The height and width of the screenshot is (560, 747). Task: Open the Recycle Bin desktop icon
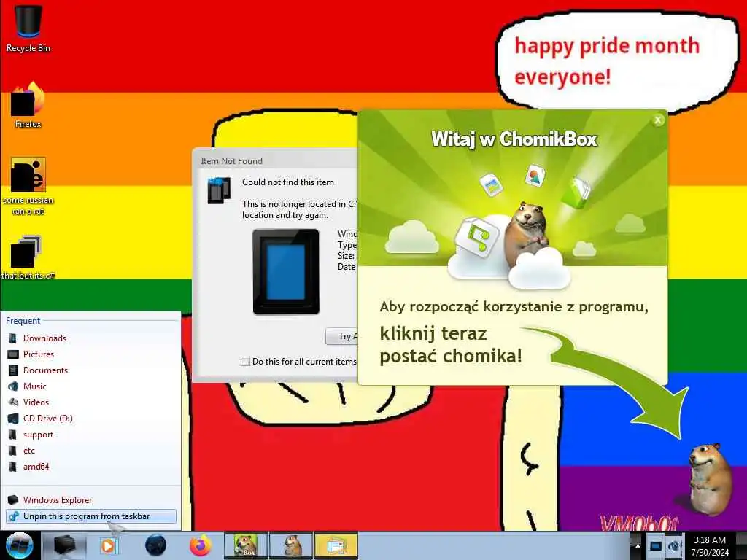28,28
